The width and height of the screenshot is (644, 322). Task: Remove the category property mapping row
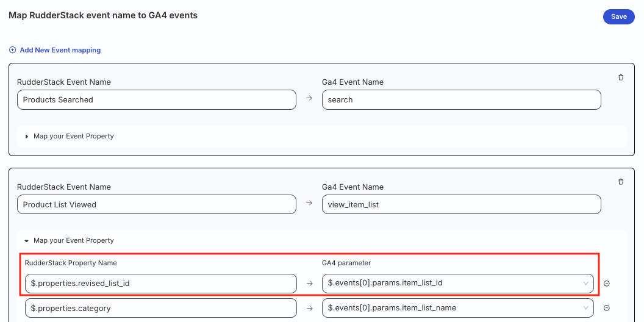607,308
